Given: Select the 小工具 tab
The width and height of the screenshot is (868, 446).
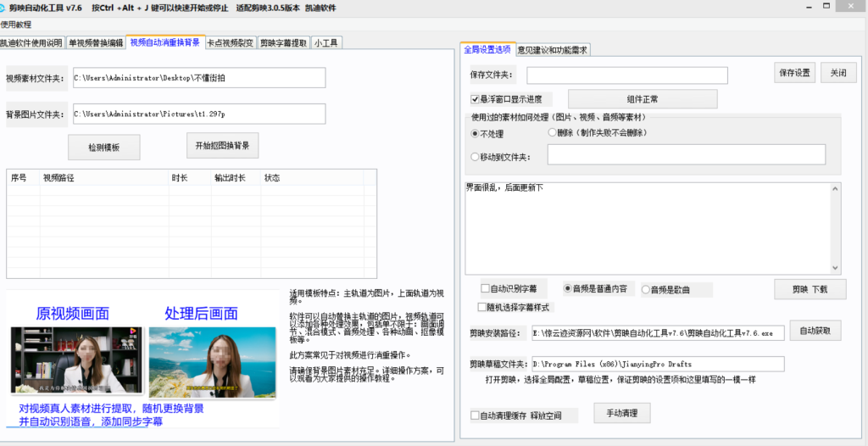Looking at the screenshot, I should pyautogui.click(x=325, y=42).
